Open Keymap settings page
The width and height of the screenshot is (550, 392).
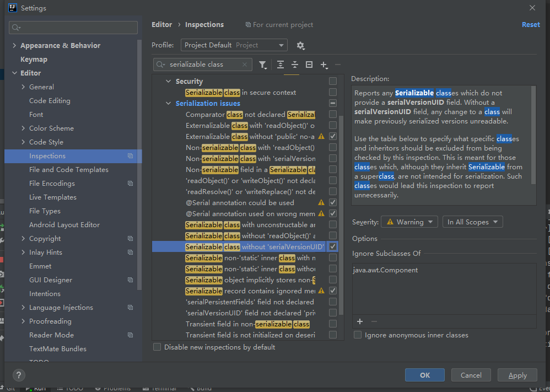coord(34,60)
